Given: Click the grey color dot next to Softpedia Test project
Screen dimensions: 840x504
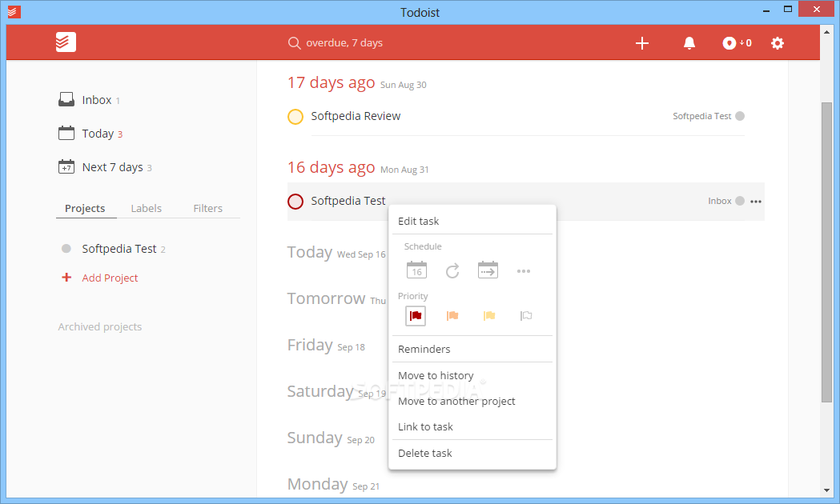Looking at the screenshot, I should tap(66, 248).
